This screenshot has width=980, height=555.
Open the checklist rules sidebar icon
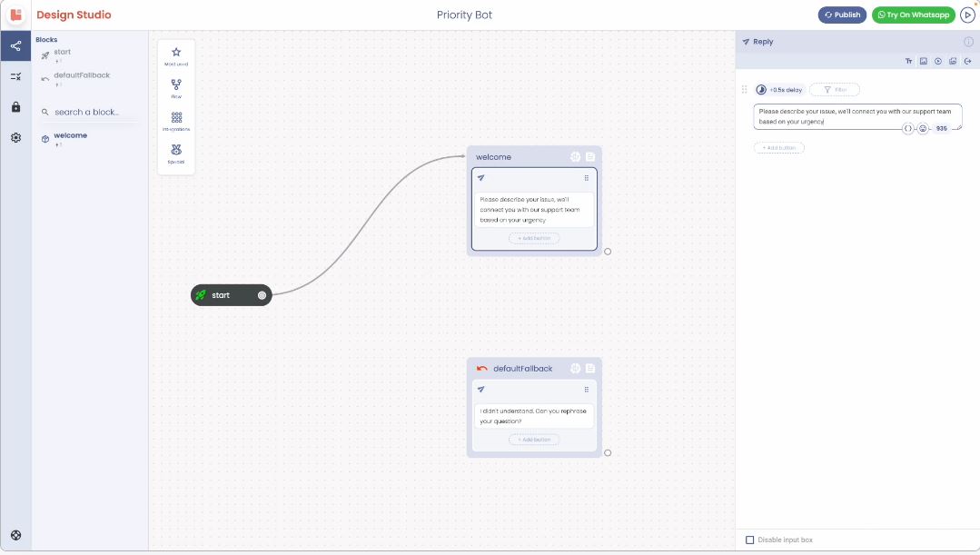[x=15, y=76]
